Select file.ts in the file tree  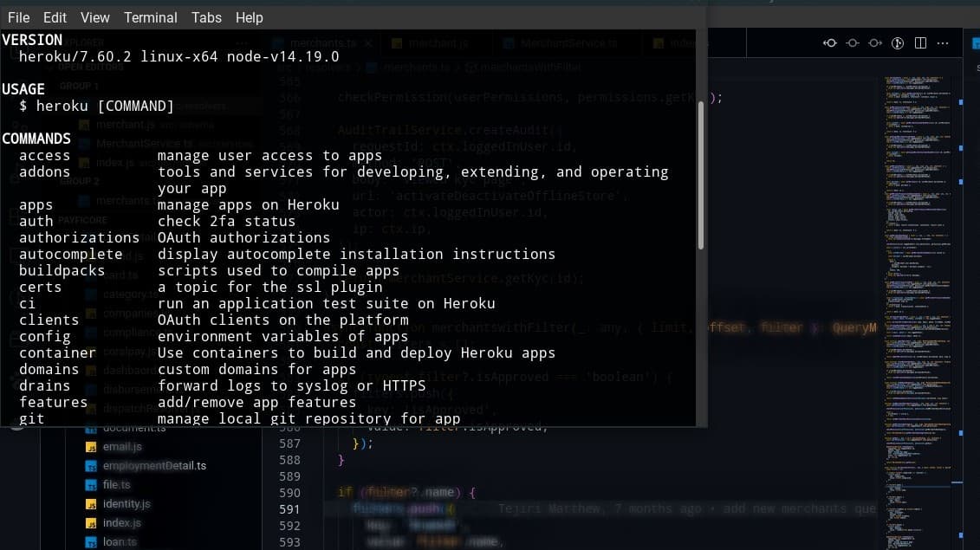pos(116,485)
